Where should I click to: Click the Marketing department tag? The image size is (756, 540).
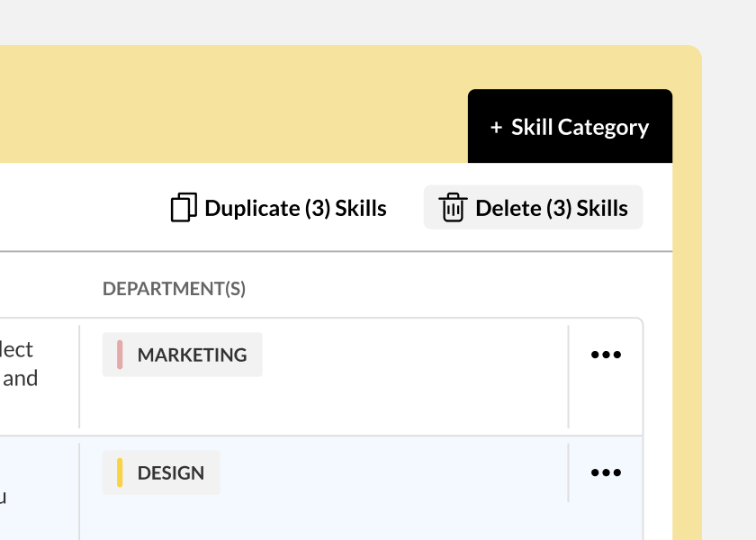click(x=182, y=355)
